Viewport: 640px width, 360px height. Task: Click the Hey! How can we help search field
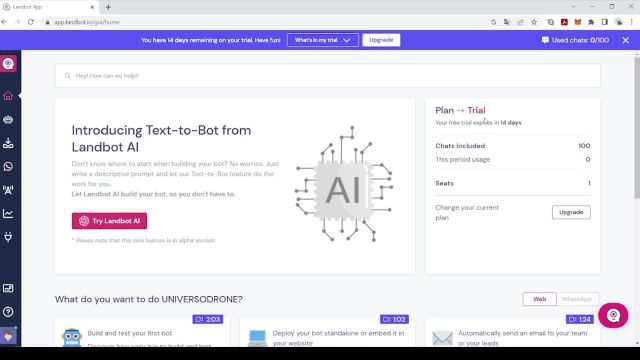[327, 76]
